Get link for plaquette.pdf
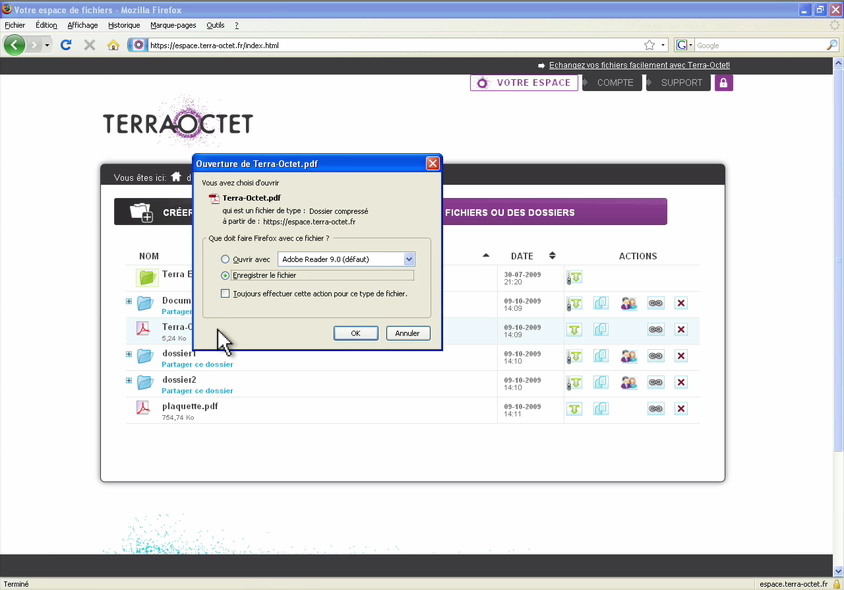 pyautogui.click(x=655, y=409)
